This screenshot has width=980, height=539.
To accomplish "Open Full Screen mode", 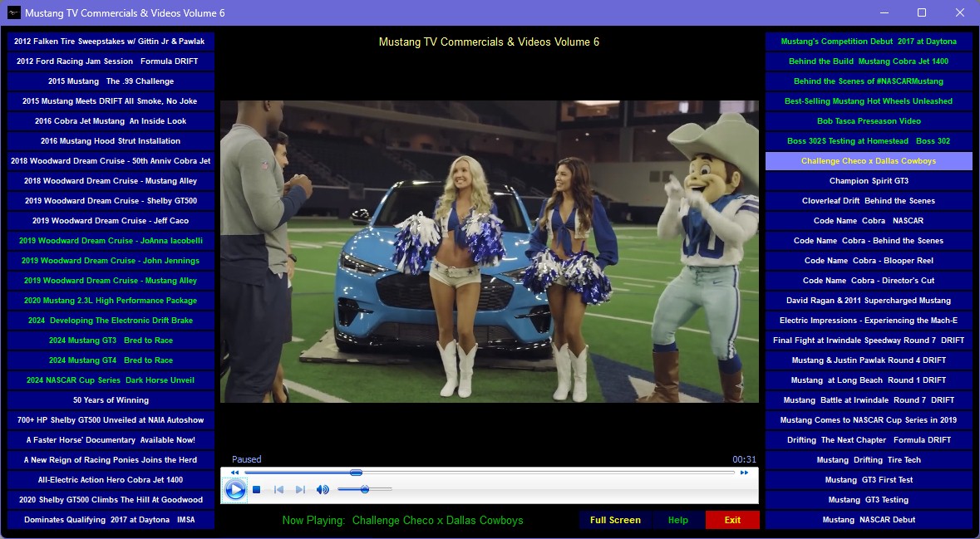I will click(615, 520).
